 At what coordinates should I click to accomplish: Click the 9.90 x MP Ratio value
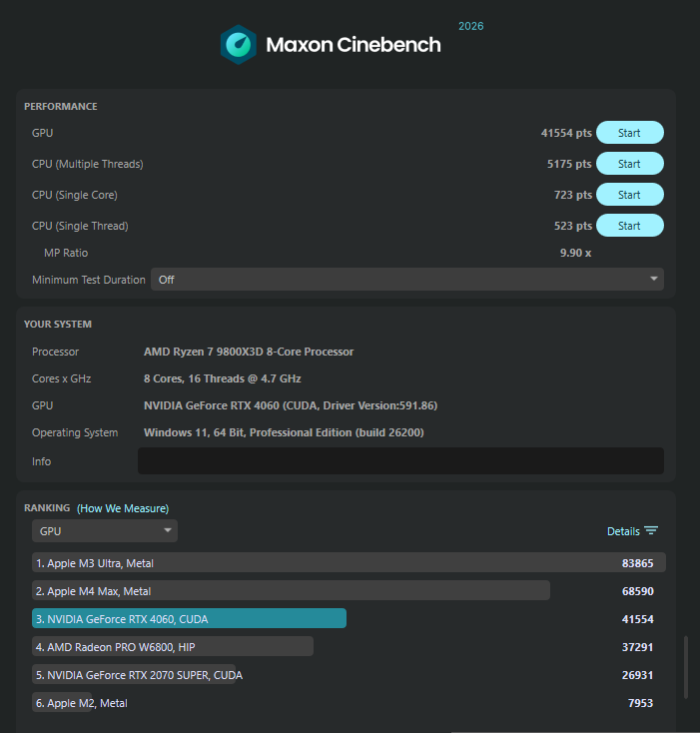(576, 253)
